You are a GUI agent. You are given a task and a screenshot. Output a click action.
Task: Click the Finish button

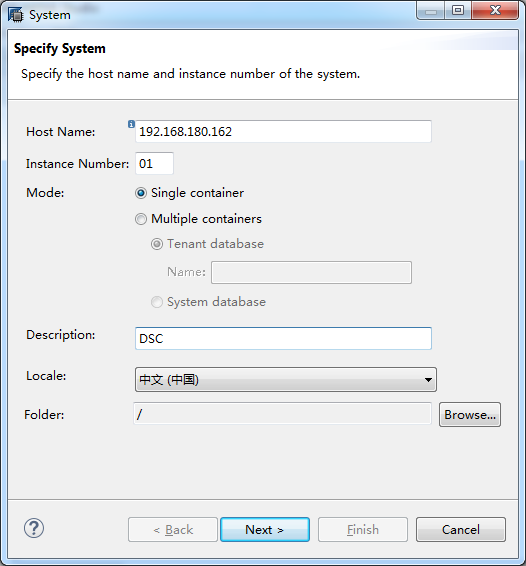362,530
